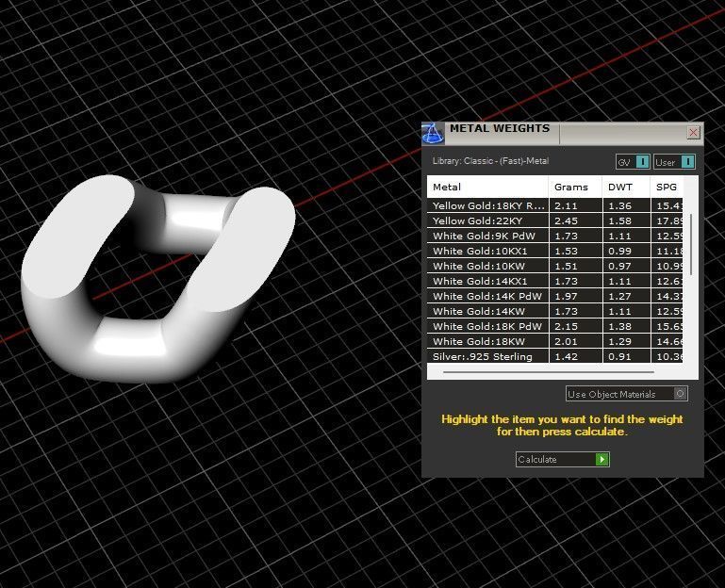Select the White Gold:14KW row
This screenshot has height=588, width=725.
point(555,311)
